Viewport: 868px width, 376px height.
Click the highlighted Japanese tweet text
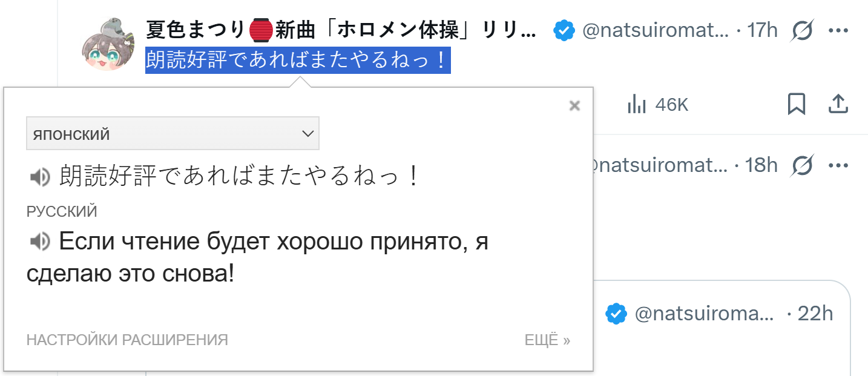coord(297,61)
